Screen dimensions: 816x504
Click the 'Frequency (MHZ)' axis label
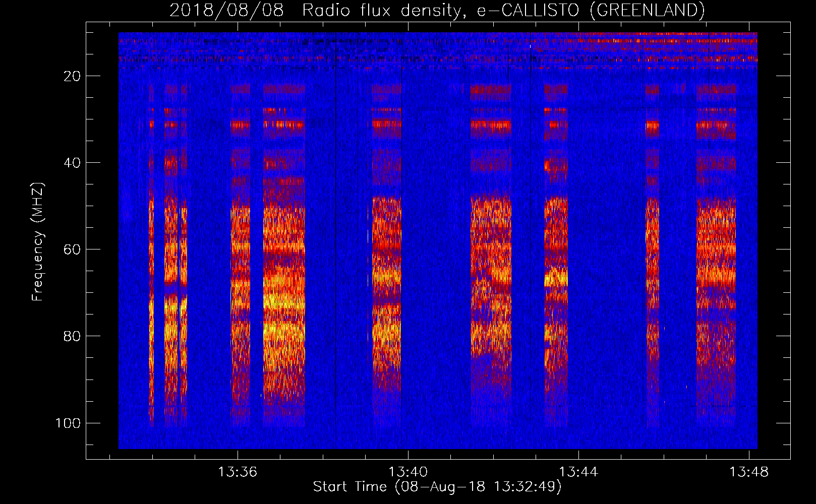(x=38, y=242)
